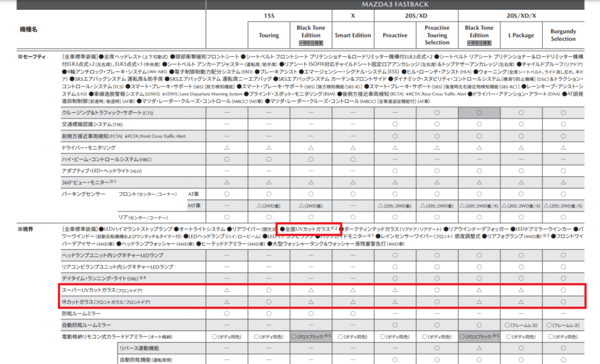Click the パーキングセンサー row label

(83, 194)
